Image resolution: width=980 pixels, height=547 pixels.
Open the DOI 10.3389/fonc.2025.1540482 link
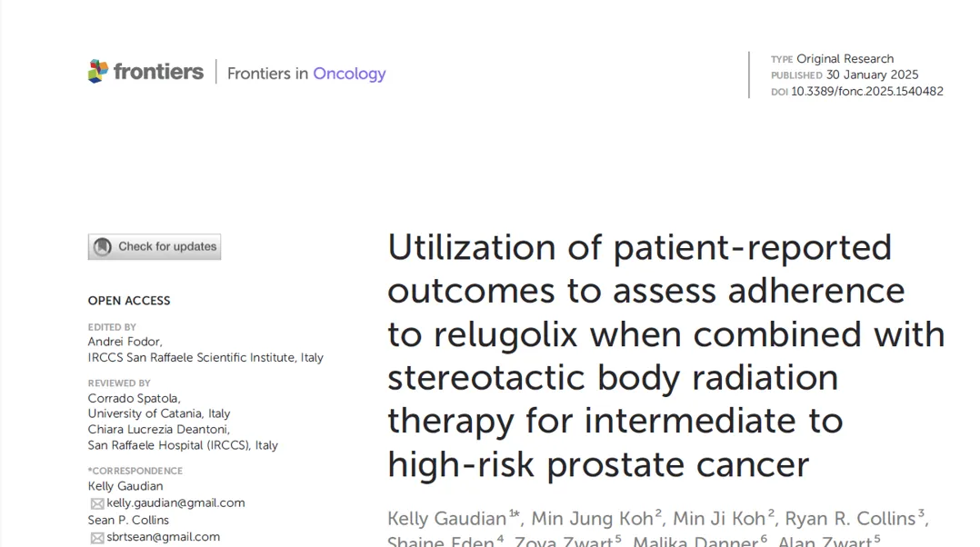point(866,92)
